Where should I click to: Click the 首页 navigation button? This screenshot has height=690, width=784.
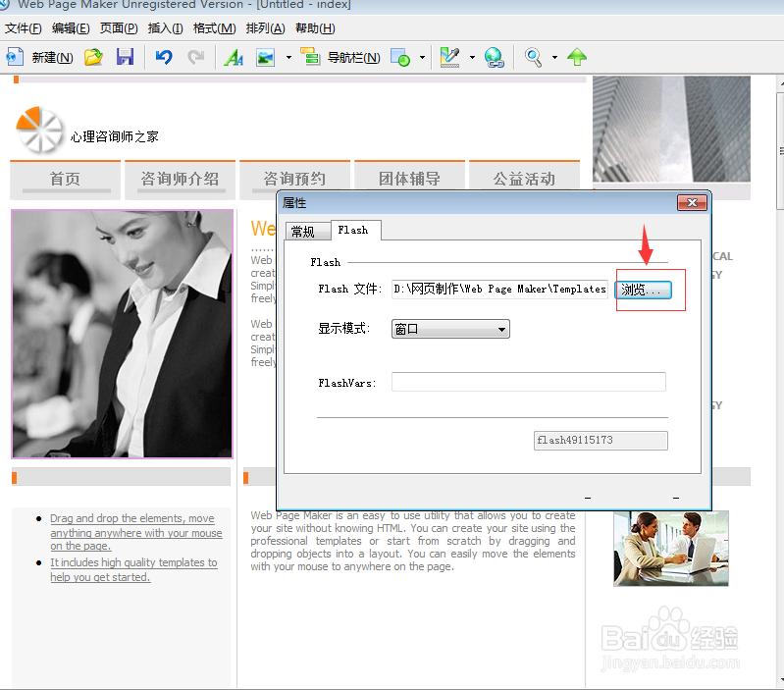pos(65,180)
